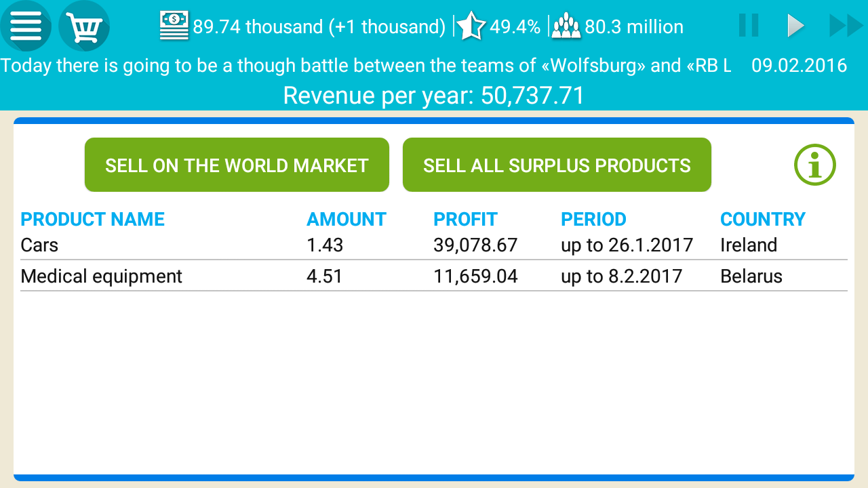868x488 pixels.
Task: Fast-forward the game speed
Action: click(845, 26)
